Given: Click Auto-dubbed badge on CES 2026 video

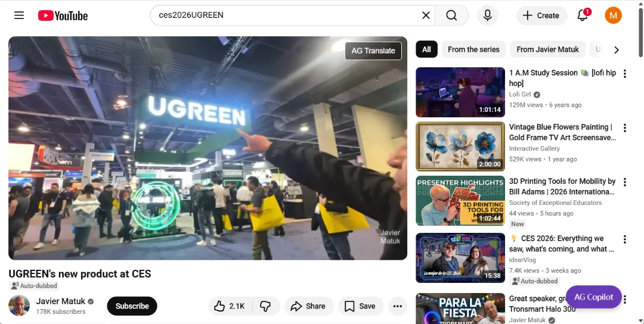Looking at the screenshot, I should 534,281.
